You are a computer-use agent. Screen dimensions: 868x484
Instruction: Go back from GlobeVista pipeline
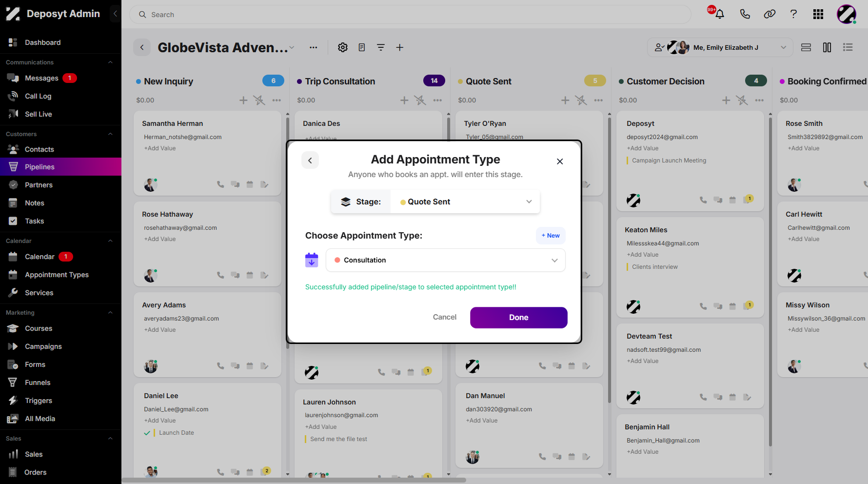[x=142, y=47]
